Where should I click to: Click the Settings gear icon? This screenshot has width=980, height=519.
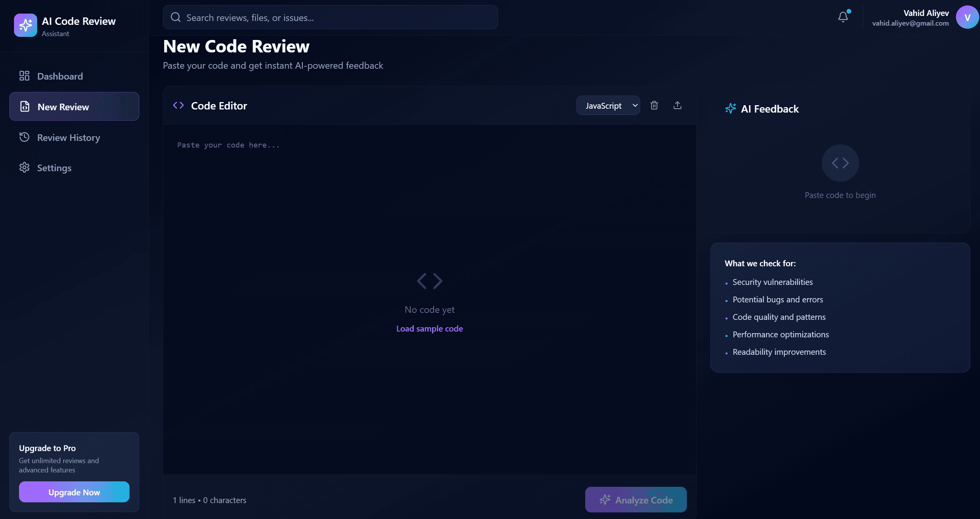[24, 167]
